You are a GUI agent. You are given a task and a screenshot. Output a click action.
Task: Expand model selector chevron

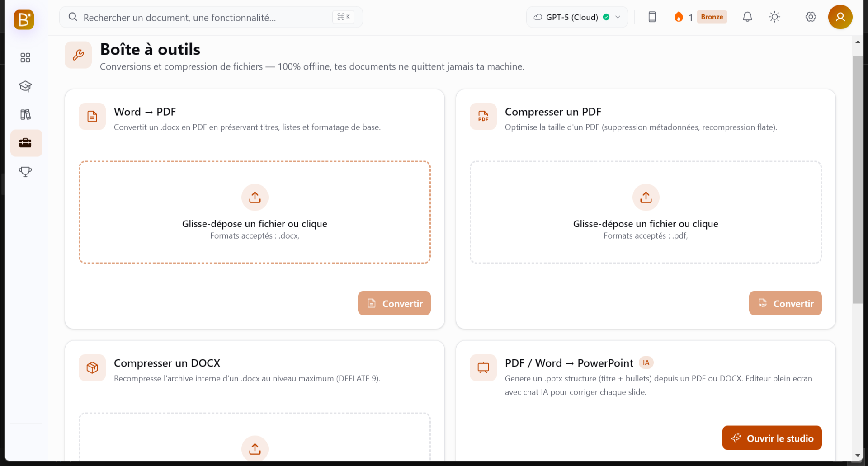coord(618,17)
